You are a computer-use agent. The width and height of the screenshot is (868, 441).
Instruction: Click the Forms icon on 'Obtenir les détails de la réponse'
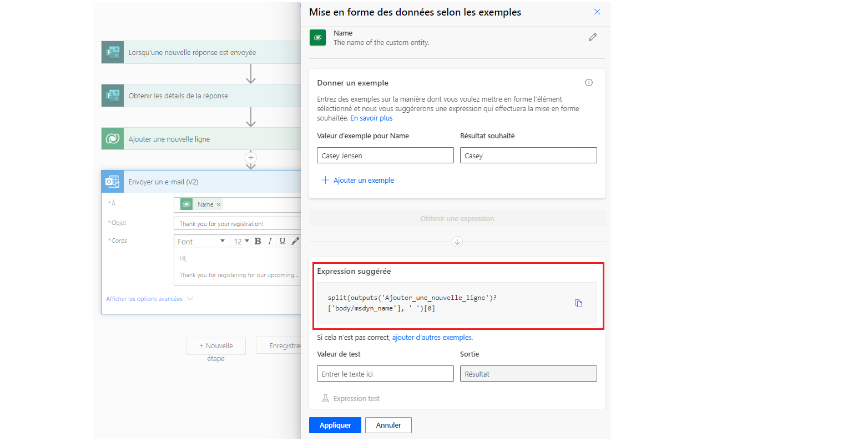pos(112,96)
